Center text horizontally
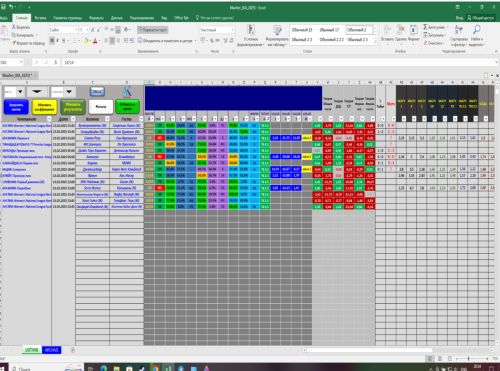 [x=112, y=40]
